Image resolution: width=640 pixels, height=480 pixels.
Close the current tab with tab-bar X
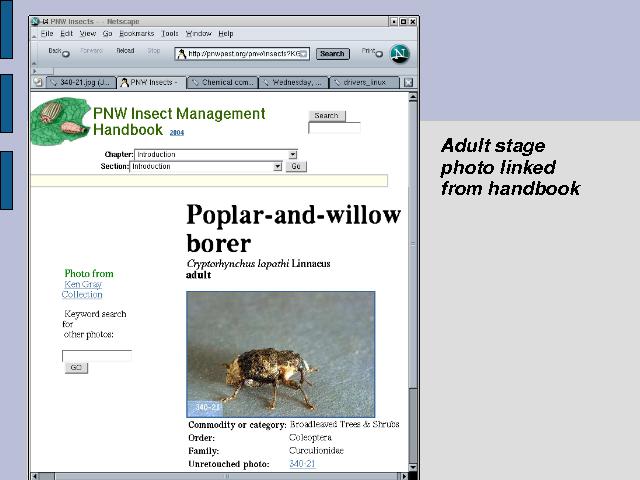(408, 82)
